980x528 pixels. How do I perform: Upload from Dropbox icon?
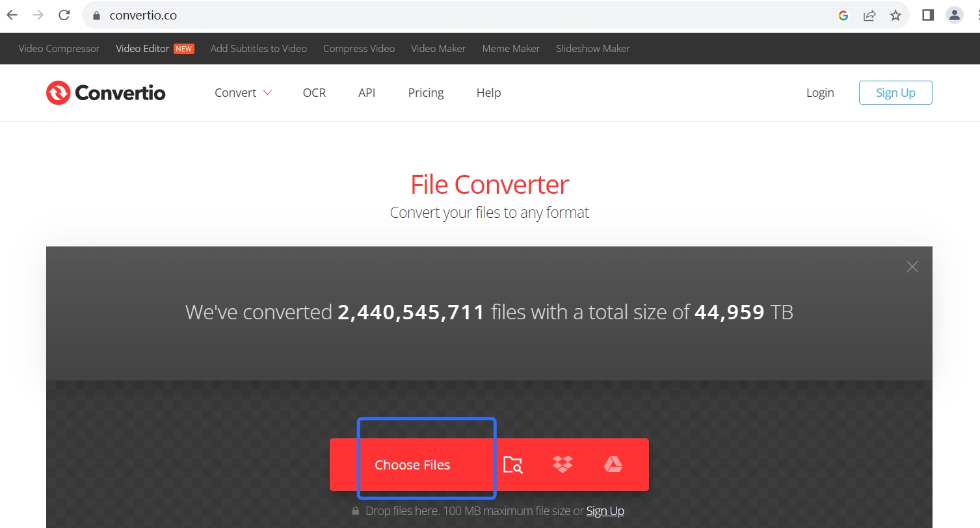(x=563, y=464)
